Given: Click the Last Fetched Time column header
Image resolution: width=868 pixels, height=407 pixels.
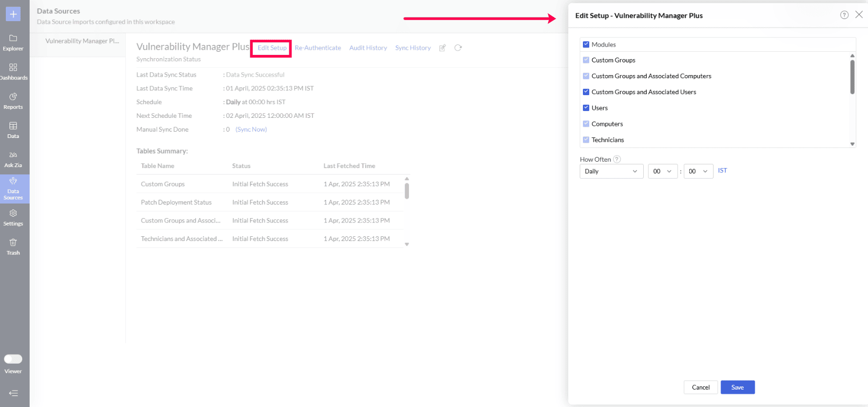Looking at the screenshot, I should (349, 166).
